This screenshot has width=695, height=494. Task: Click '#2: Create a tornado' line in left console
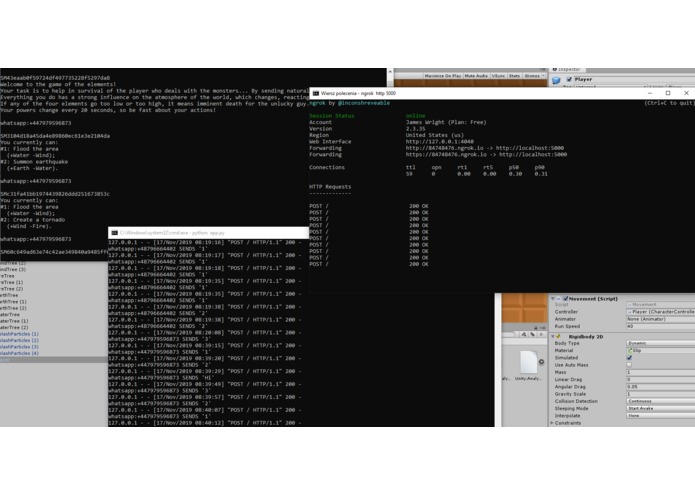pyautogui.click(x=33, y=220)
